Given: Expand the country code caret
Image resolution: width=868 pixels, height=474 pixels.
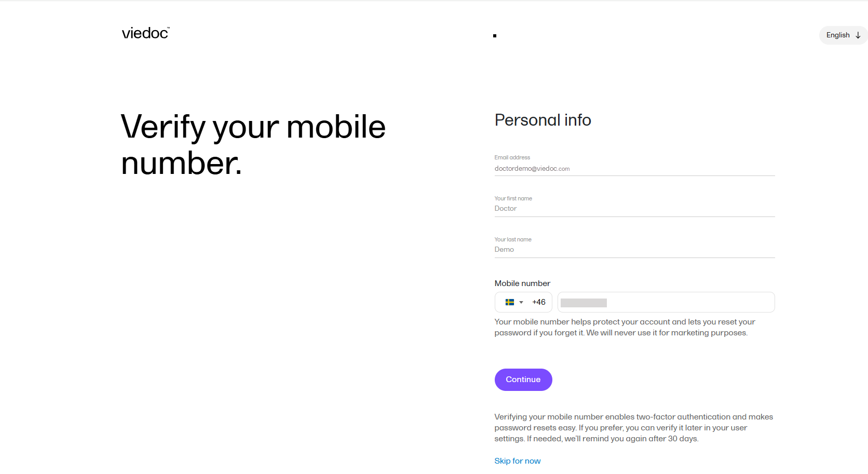Looking at the screenshot, I should pyautogui.click(x=521, y=302).
